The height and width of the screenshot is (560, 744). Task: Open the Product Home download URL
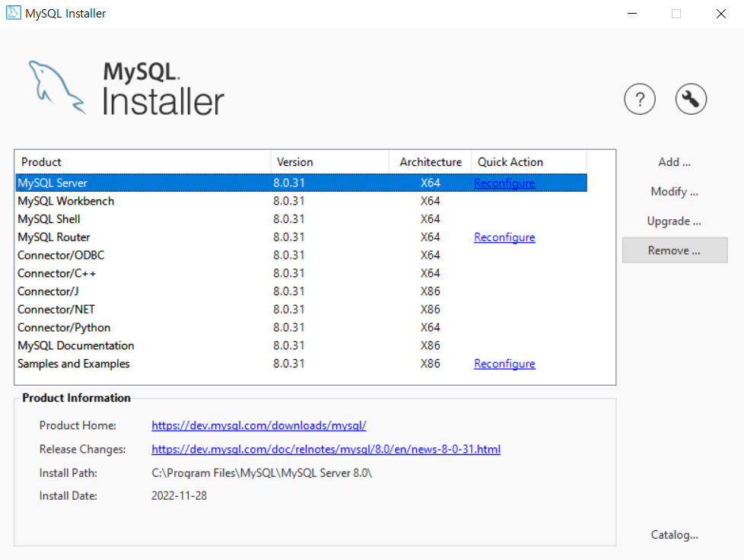point(259,425)
